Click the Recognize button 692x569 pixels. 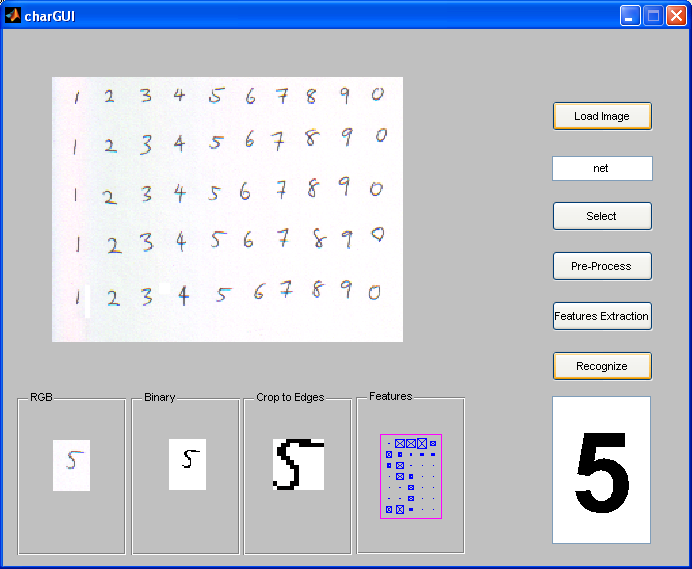602,366
